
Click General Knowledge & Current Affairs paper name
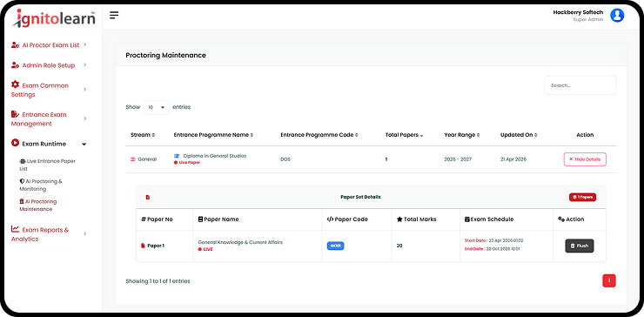point(240,243)
